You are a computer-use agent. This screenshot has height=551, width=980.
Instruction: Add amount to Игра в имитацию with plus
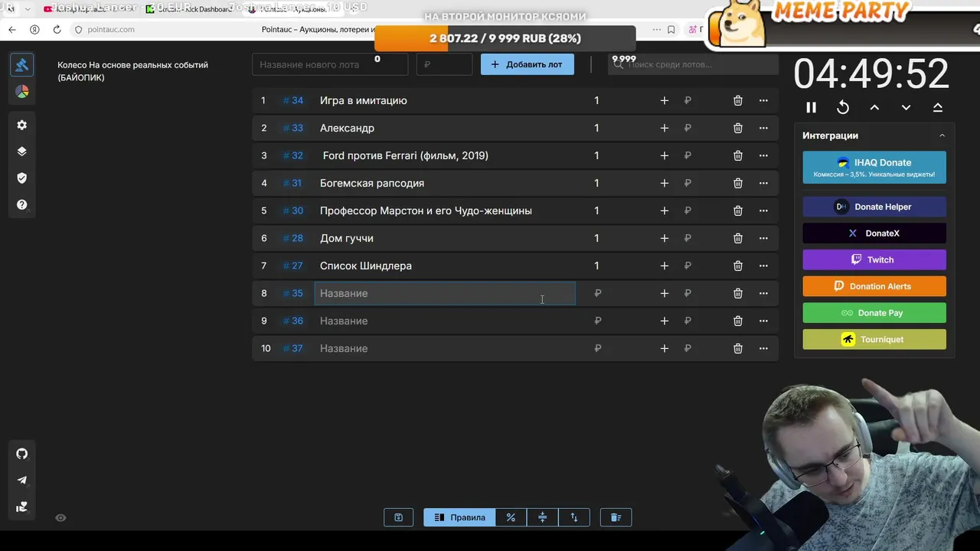pyautogui.click(x=664, y=100)
